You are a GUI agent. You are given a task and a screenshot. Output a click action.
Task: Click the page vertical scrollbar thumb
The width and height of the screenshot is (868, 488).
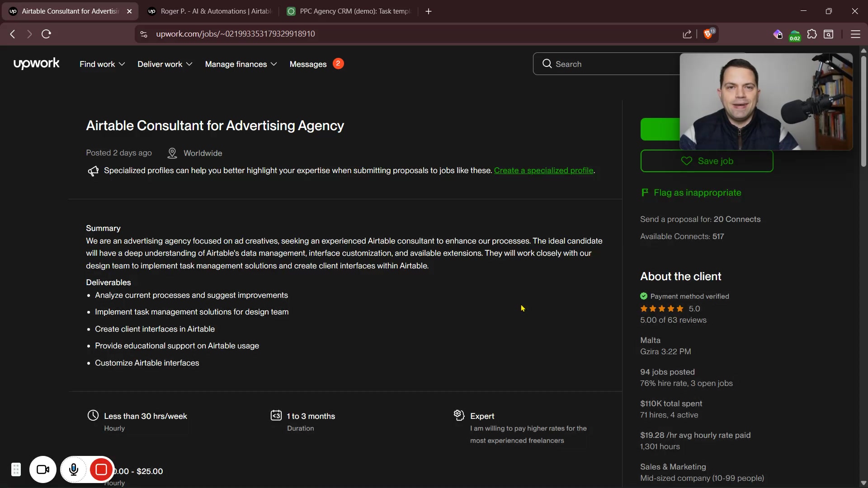pyautogui.click(x=863, y=111)
